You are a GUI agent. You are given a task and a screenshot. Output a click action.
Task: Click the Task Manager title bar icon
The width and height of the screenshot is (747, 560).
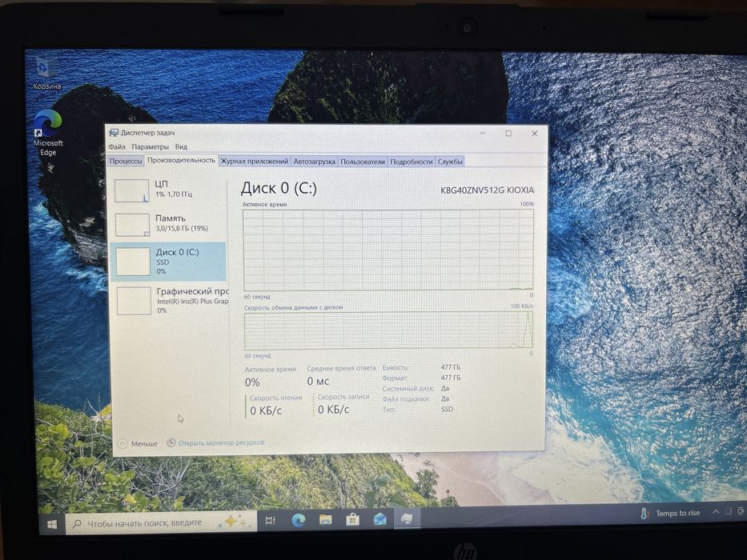(114, 133)
